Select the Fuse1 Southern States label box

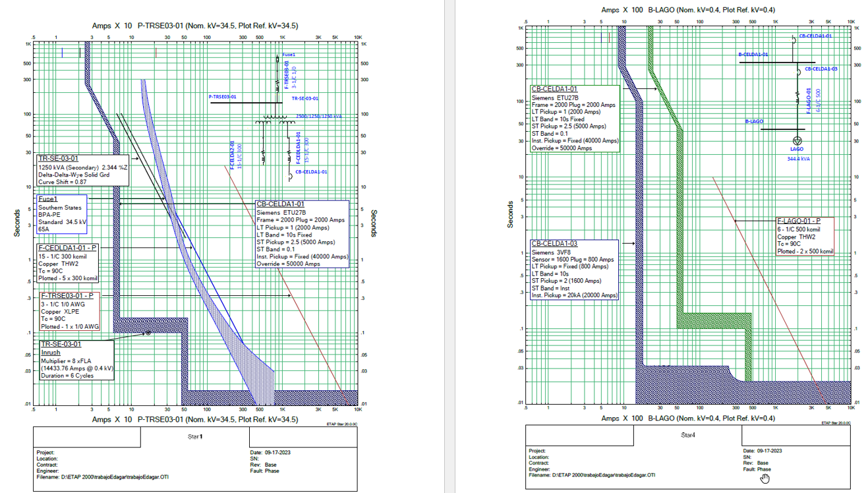click(63, 214)
